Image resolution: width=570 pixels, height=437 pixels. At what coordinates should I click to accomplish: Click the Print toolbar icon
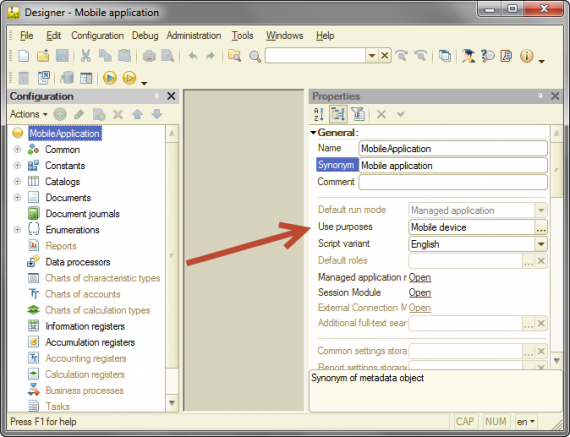coord(149,56)
